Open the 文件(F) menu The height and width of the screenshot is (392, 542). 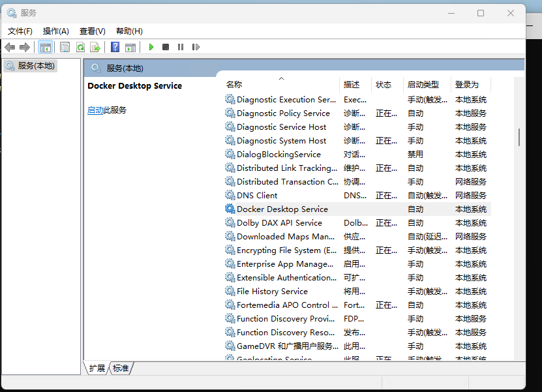20,31
